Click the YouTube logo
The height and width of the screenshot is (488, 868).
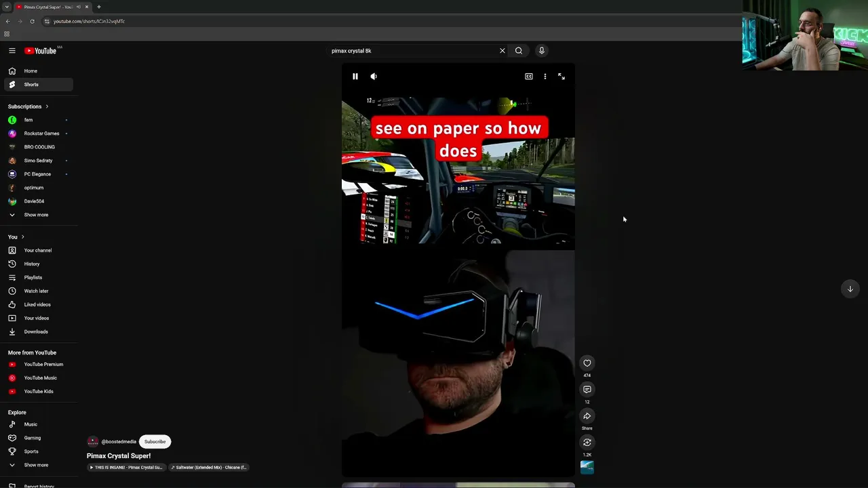pos(41,51)
